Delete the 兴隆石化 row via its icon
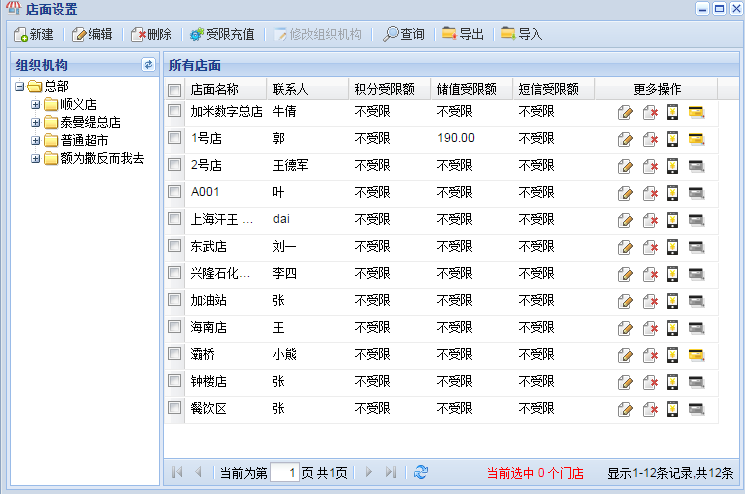The height and width of the screenshot is (494, 745). click(x=650, y=275)
